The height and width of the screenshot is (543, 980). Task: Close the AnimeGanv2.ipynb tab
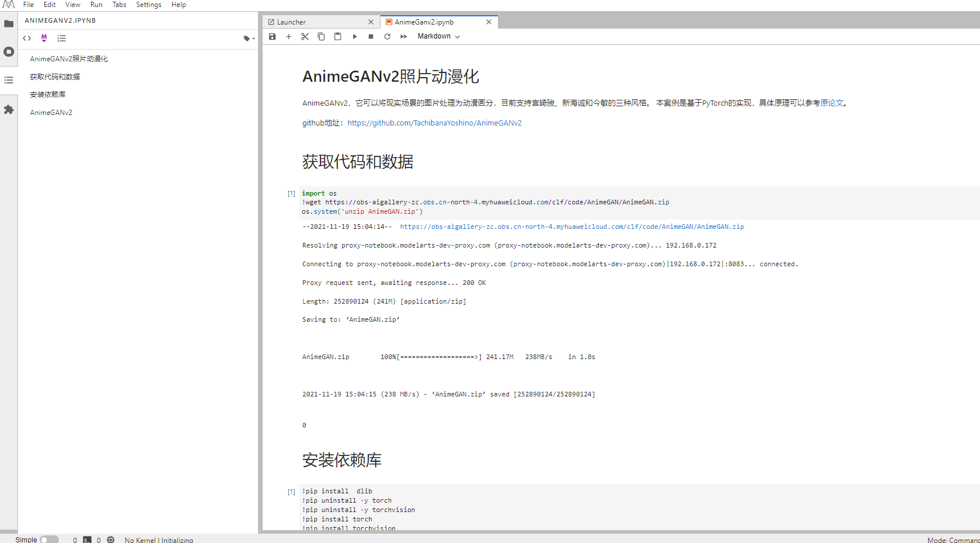489,22
